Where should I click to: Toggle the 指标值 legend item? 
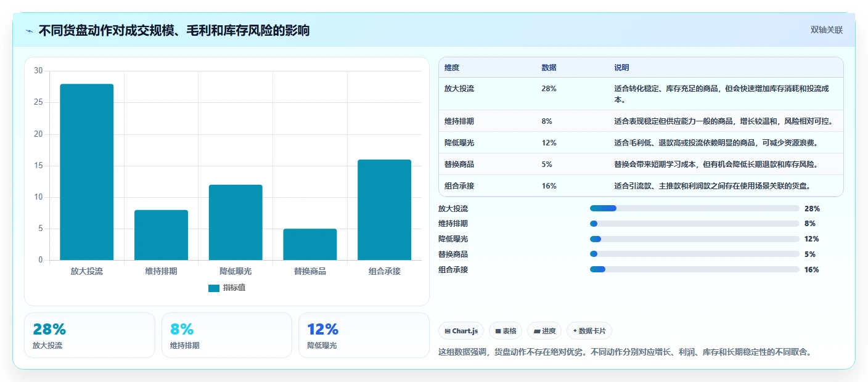[x=227, y=288]
